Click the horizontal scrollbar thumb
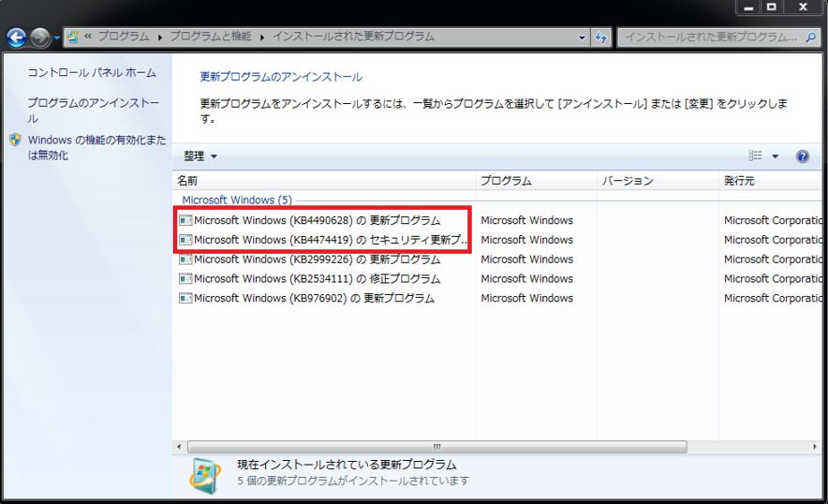Screen dimensions: 828x504 tap(437, 447)
